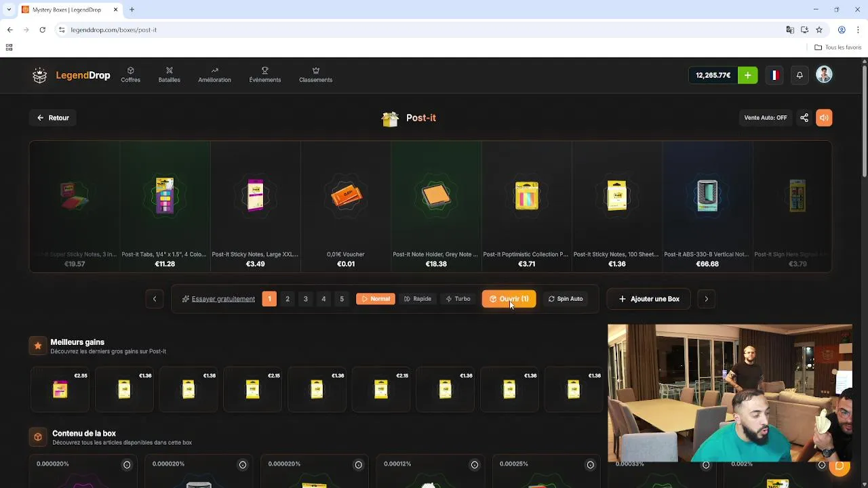Enable Spin Auto
This screenshot has width=868, height=488.
pyautogui.click(x=566, y=299)
